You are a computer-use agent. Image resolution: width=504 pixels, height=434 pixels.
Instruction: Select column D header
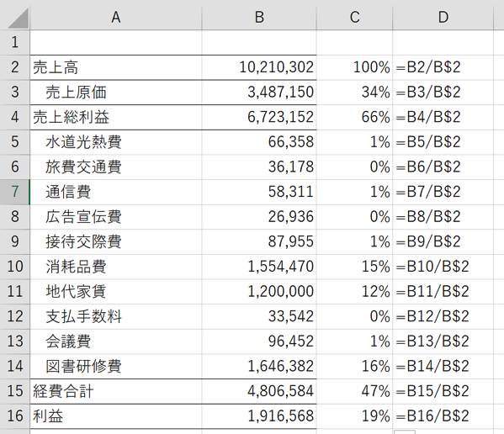click(443, 18)
